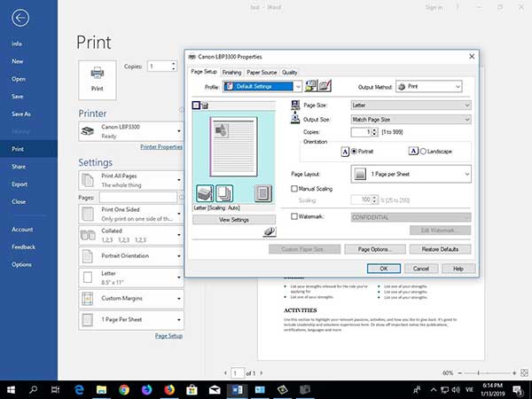The width and height of the screenshot is (532, 399).
Task: Click the Output Size icon in properties
Action: tap(295, 119)
